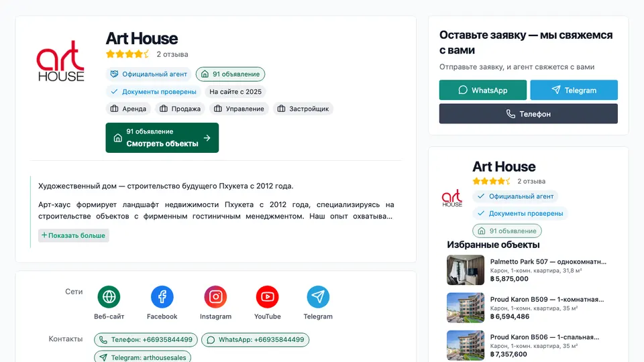The height and width of the screenshot is (362, 644).
Task: Click the star rating in sidebar card
Action: [492, 181]
